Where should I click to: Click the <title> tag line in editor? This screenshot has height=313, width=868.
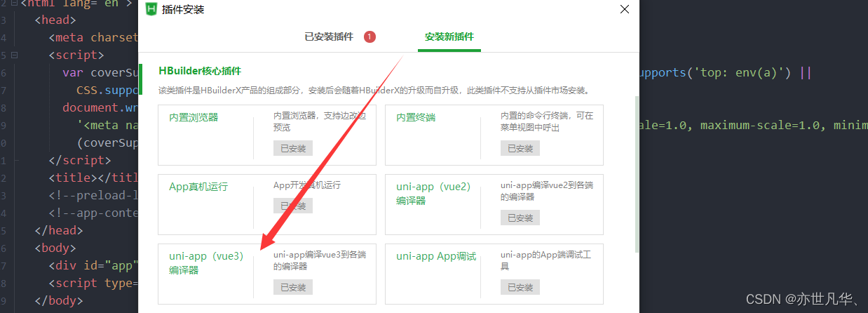tap(93, 178)
